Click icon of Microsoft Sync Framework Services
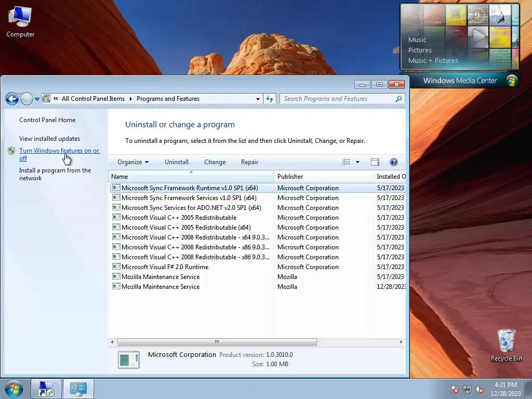Viewport: 532px width, 399px height. coord(116,197)
